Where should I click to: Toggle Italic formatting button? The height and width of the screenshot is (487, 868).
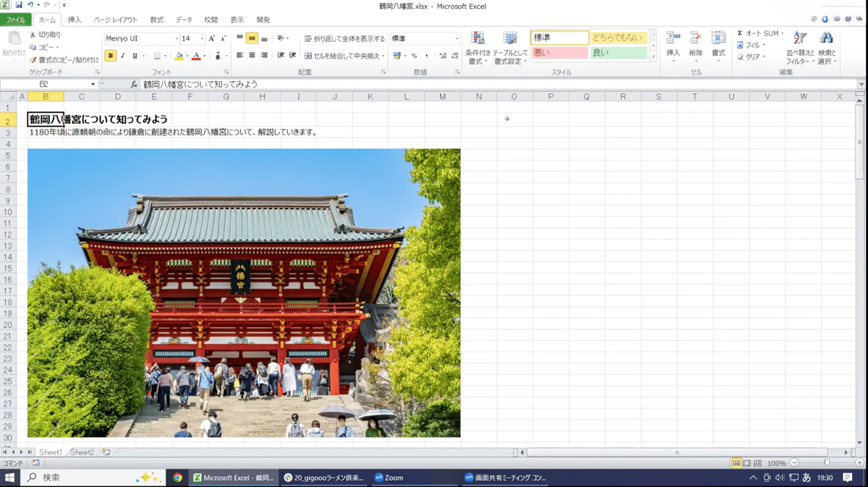(123, 56)
